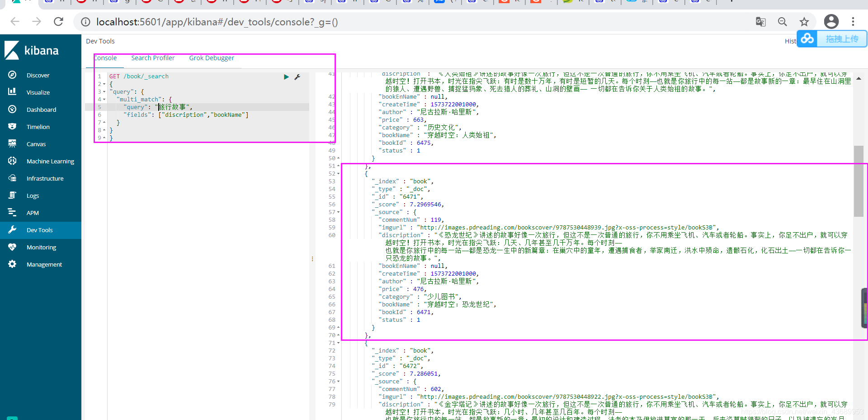Screen dimensions: 868x420
Task: Click the "bookId" : 6475 line
Action: pyautogui.click(x=406, y=143)
